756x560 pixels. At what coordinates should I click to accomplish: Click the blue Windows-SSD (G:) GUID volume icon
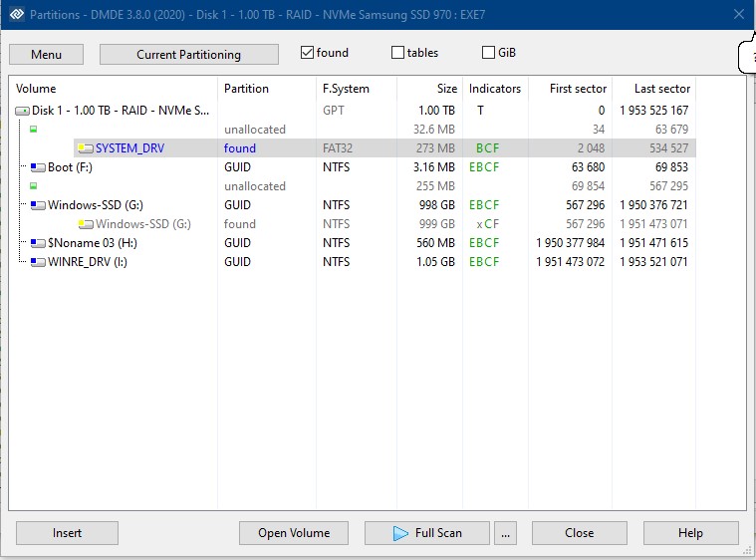38,205
